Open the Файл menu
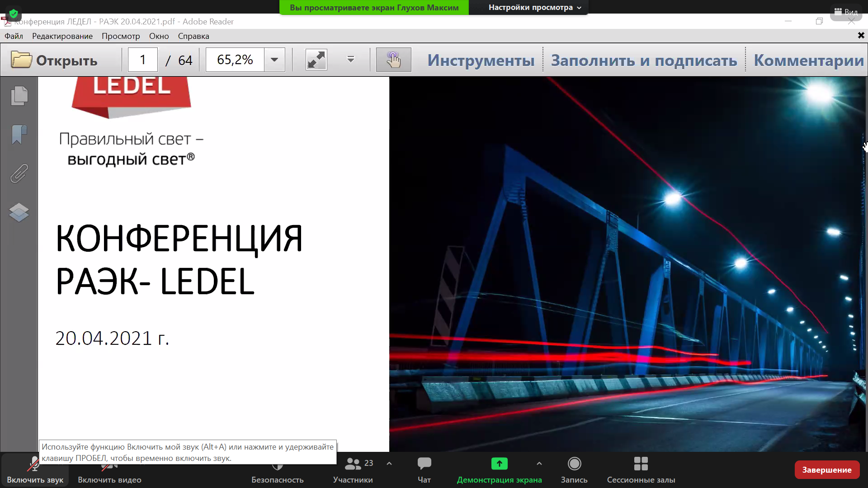Image resolution: width=868 pixels, height=488 pixels. click(x=14, y=36)
